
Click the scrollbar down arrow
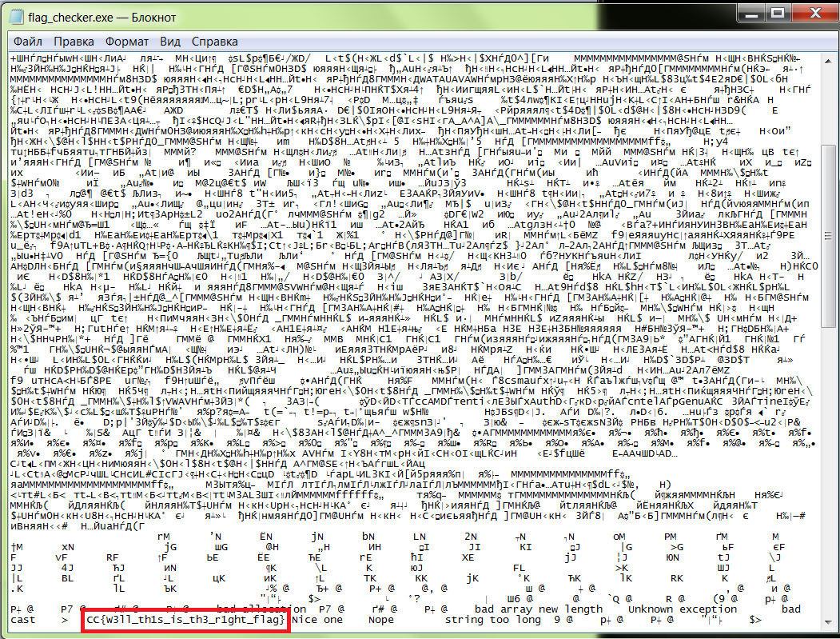click(828, 622)
